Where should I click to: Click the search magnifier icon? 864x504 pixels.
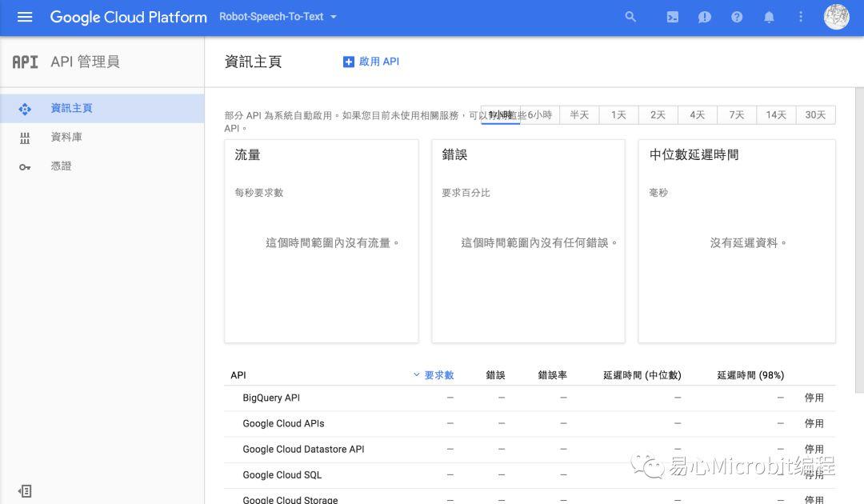point(630,17)
